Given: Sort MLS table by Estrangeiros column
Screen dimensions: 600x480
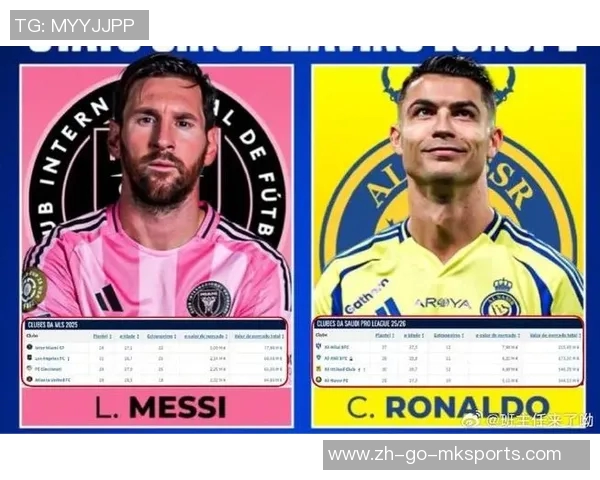Looking at the screenshot, I should [161, 336].
